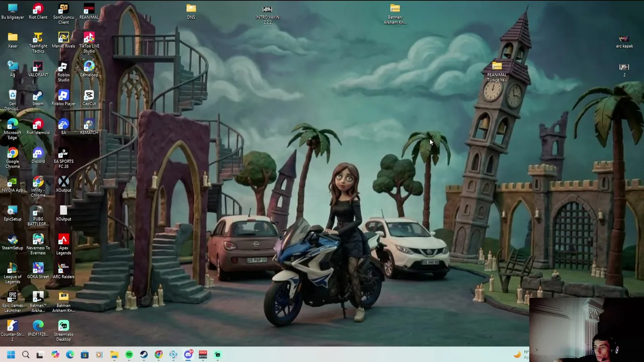644x362 pixels.
Task: Click the NVIDIA App shortcut
Action: point(13,185)
